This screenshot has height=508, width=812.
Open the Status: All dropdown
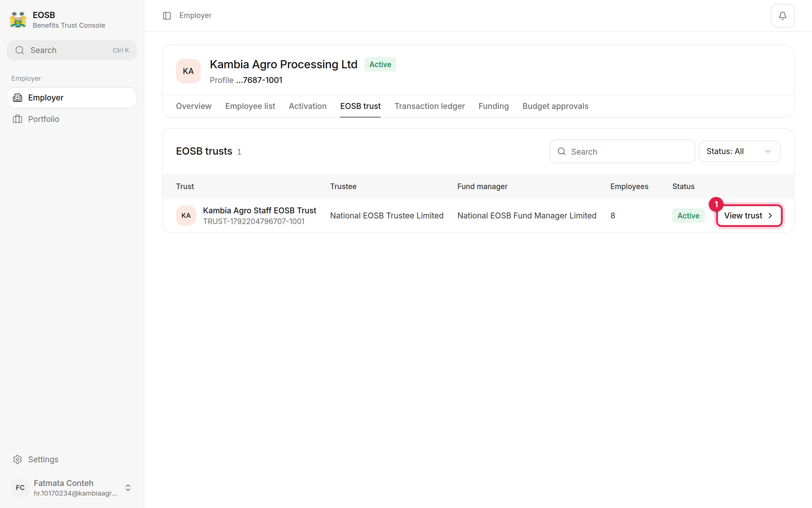coord(740,152)
